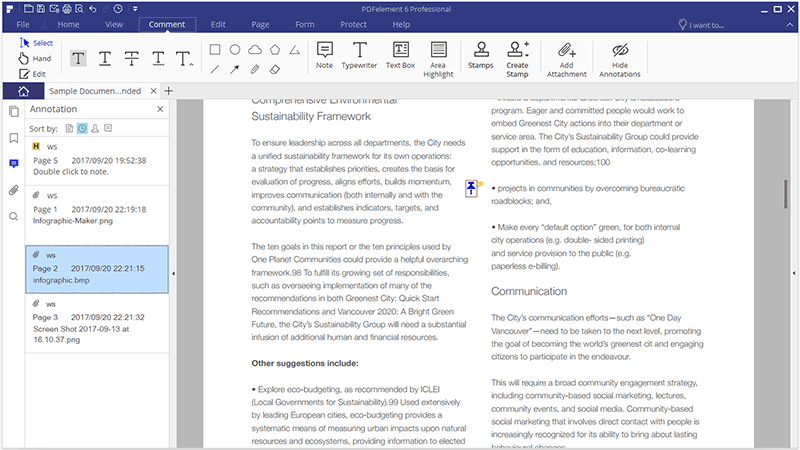The height and width of the screenshot is (450, 800).
Task: Toggle the Highlight text tool
Action: [78, 59]
